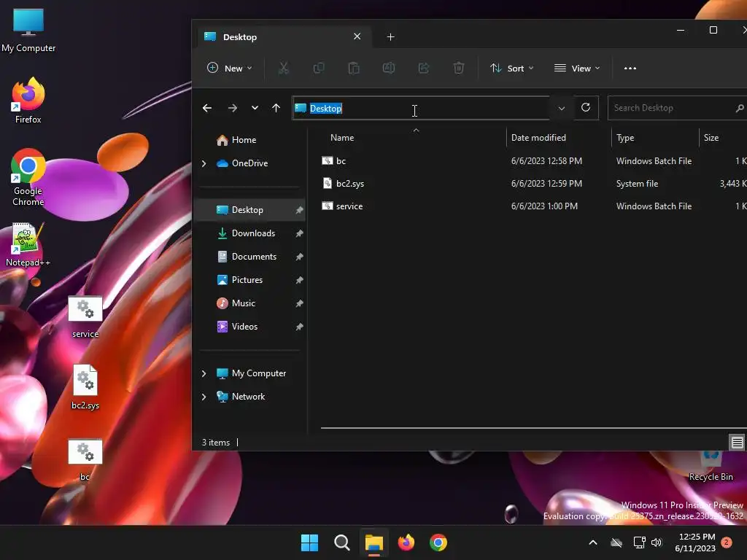The width and height of the screenshot is (747, 560).
Task: Show hidden system tray icons
Action: [x=593, y=542]
